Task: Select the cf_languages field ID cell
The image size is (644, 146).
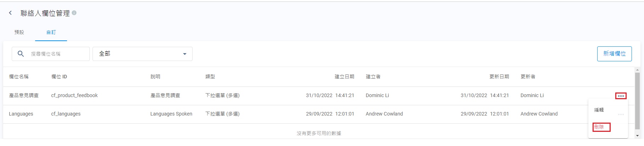Action: [x=66, y=114]
